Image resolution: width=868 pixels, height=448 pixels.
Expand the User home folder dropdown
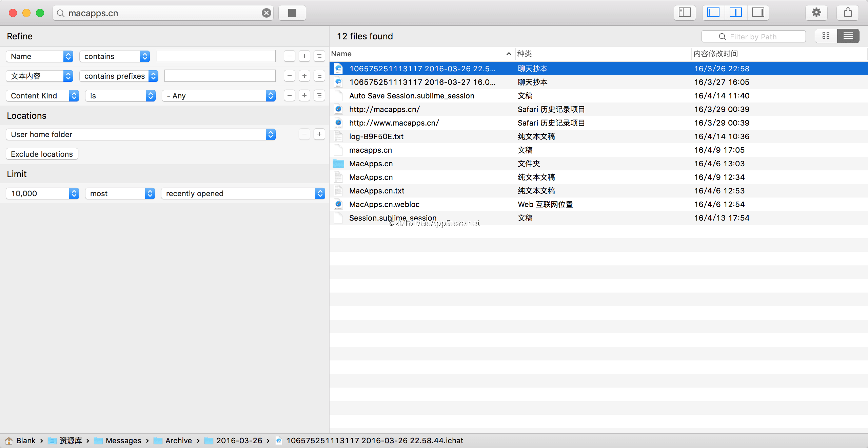tap(140, 134)
